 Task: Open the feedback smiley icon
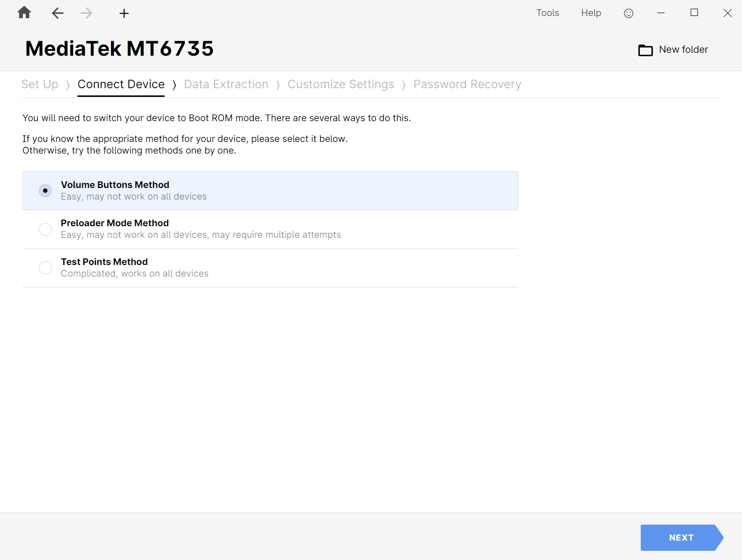click(629, 13)
